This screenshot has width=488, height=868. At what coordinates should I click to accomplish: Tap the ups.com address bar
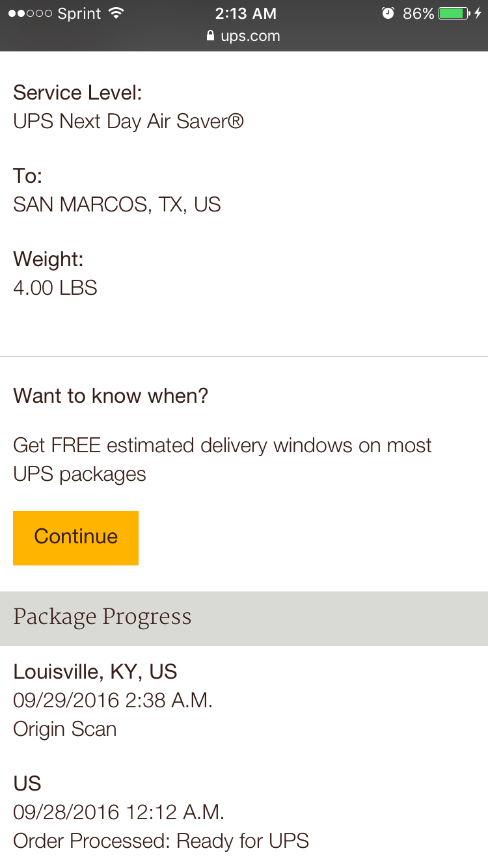pyautogui.click(x=243, y=36)
